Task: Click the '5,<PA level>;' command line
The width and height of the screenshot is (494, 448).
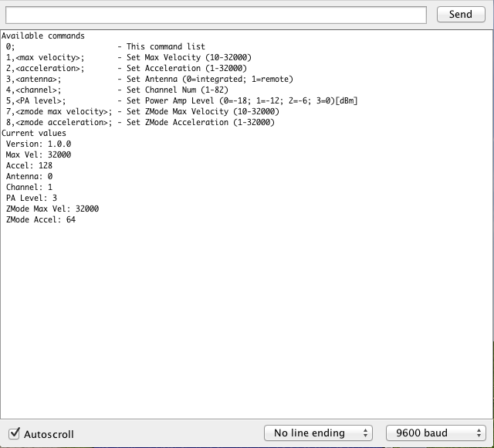Action: [182, 100]
